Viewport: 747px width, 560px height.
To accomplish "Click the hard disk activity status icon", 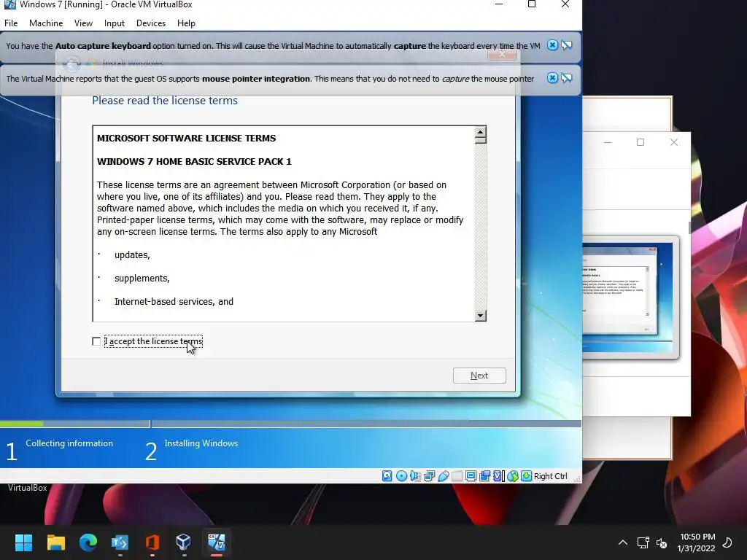I will (x=387, y=475).
